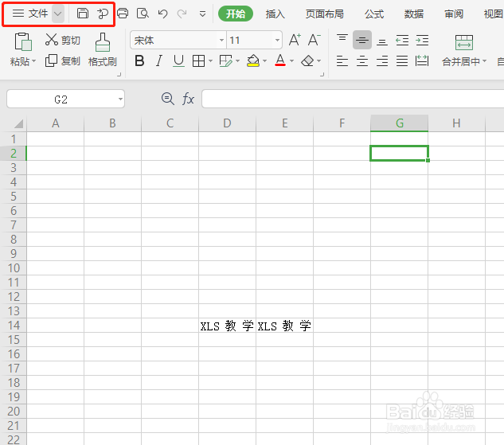Screen dimensions: 504x445
Task: Click 剪切 to cut selection
Action: [63, 40]
